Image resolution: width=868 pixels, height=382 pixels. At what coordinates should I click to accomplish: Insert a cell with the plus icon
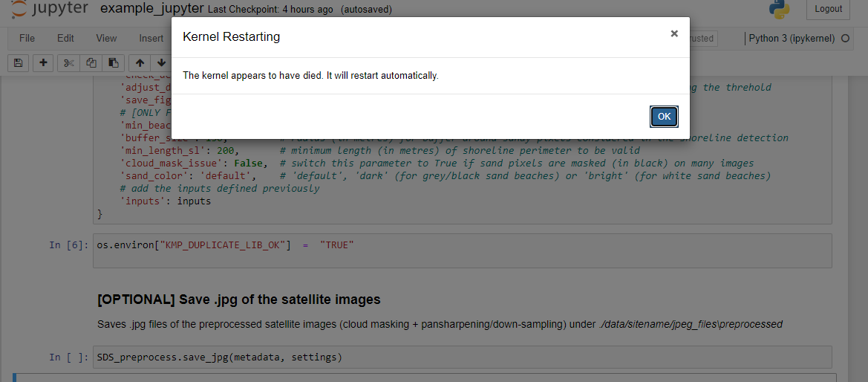point(42,62)
